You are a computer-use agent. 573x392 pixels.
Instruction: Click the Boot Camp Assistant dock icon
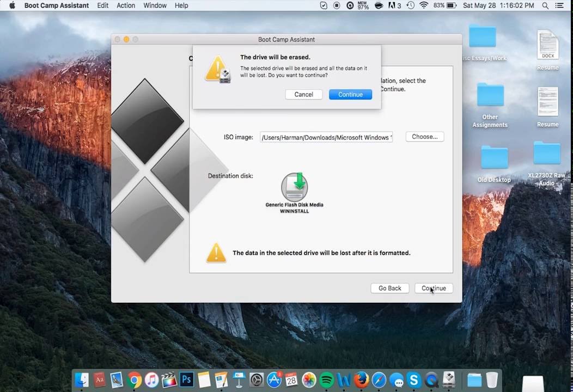click(x=449, y=379)
